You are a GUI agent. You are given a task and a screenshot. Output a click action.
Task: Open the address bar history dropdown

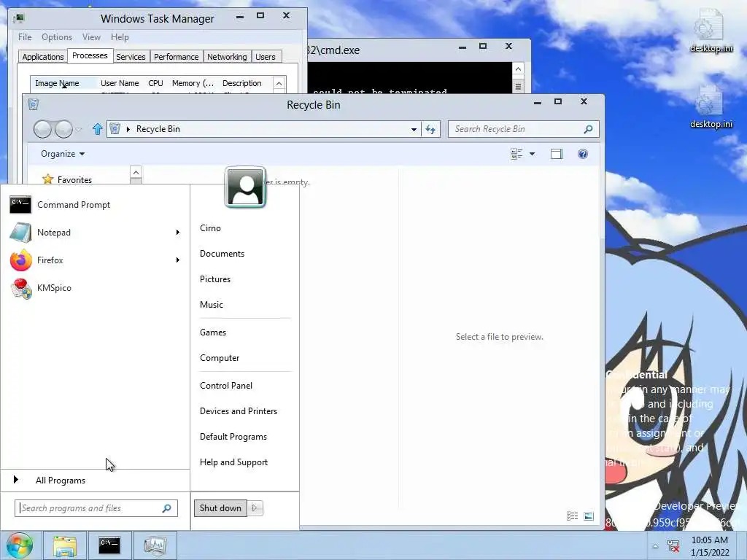[x=414, y=129]
